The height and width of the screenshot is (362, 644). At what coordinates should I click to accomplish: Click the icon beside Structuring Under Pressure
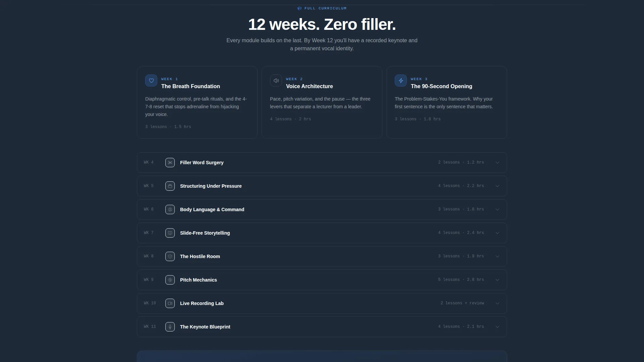click(x=170, y=186)
